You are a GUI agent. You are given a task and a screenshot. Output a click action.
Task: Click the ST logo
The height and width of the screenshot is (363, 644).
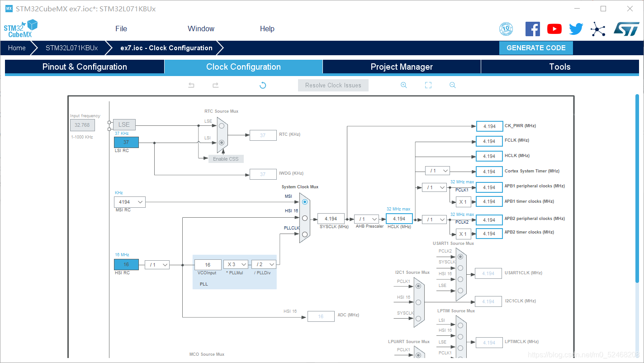626,29
